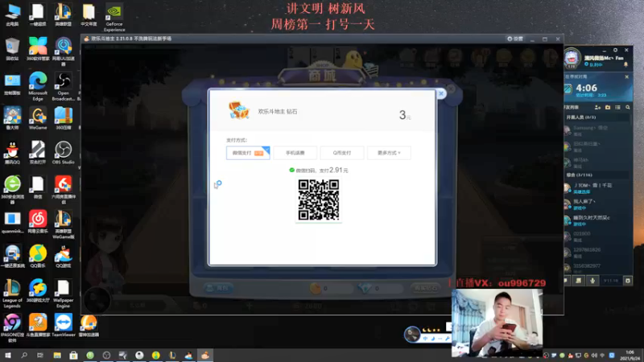Screen dimensions: 644x362
Task: Open the Douyu streaming manager shortcut
Action: tap(38, 326)
